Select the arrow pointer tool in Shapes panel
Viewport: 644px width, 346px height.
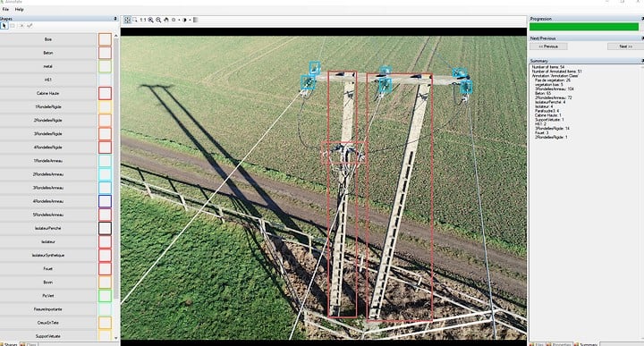4,26
